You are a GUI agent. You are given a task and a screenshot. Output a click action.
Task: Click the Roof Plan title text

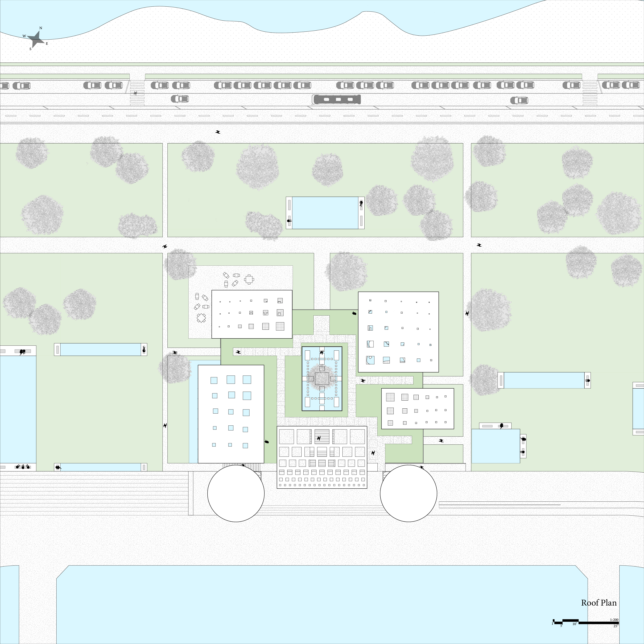(599, 603)
